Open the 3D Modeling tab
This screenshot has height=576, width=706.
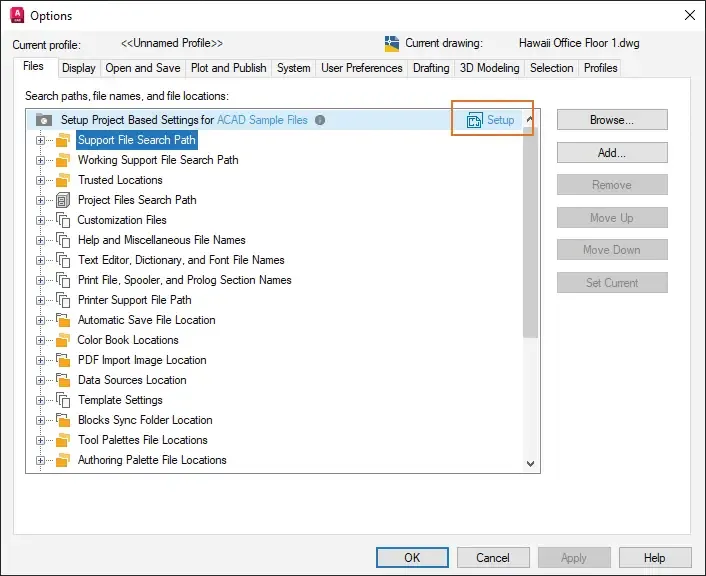pyautogui.click(x=489, y=68)
